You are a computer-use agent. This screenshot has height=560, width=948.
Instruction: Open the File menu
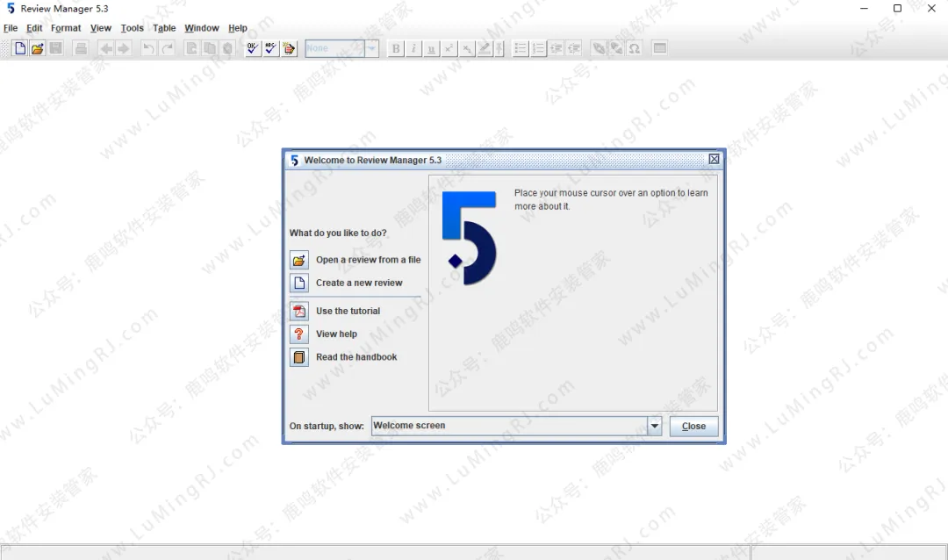point(11,28)
